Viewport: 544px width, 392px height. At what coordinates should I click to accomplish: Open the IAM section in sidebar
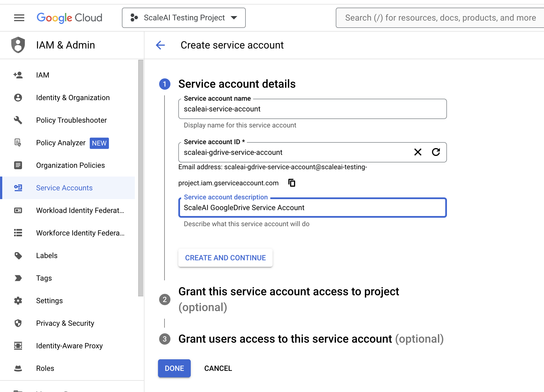point(43,75)
